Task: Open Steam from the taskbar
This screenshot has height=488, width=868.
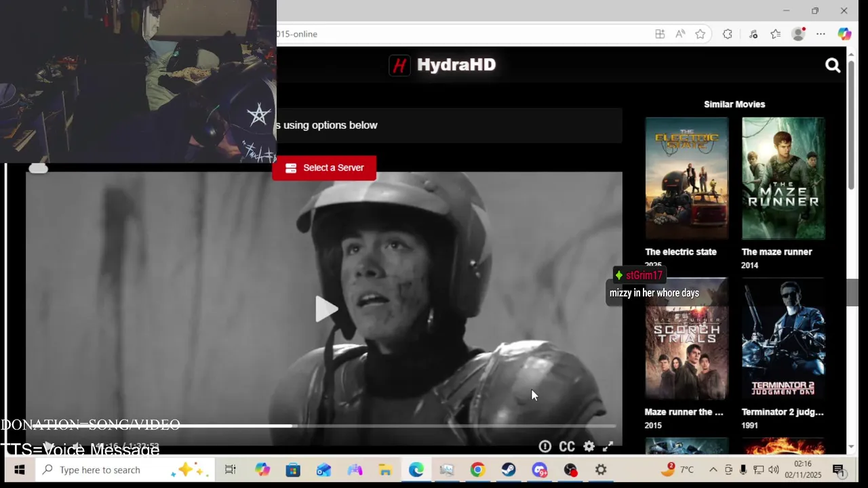Action: click(x=509, y=470)
